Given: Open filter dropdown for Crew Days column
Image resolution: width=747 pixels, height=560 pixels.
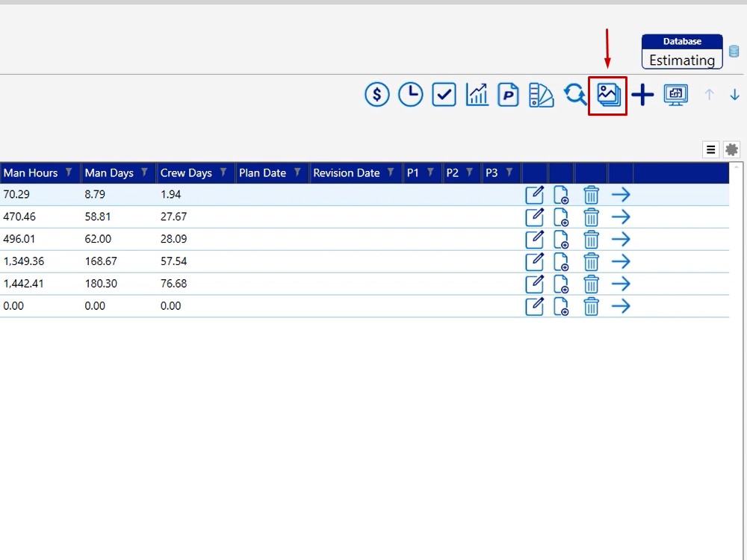Looking at the screenshot, I should [223, 172].
